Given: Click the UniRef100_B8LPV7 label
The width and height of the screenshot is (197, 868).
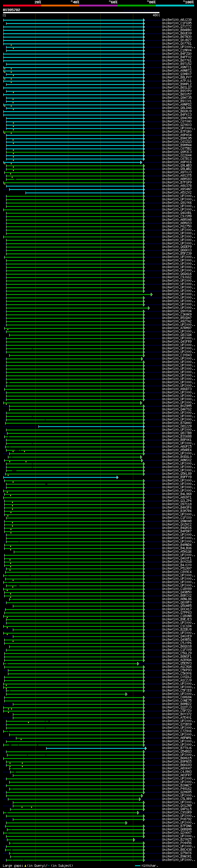Looking at the screenshot, I should tap(177, 78).
